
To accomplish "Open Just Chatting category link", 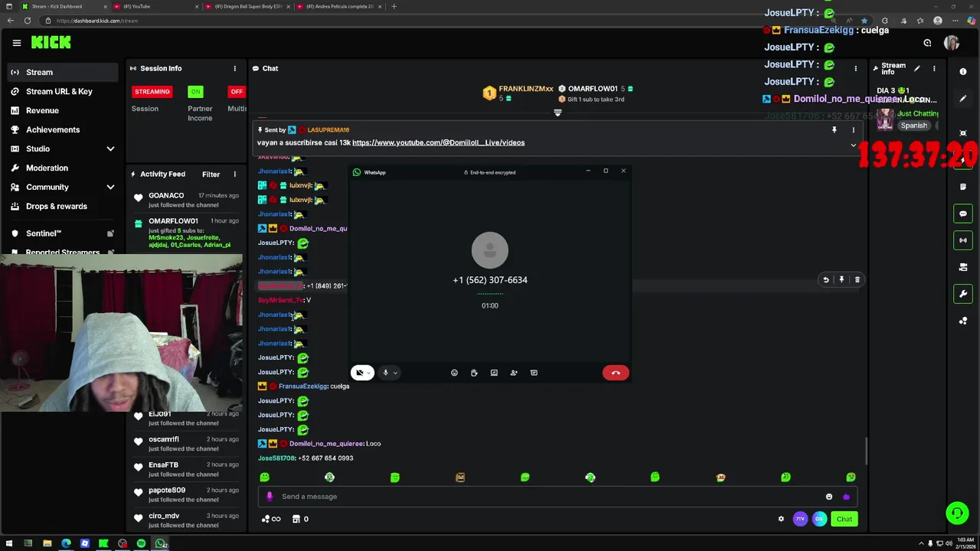I will (918, 113).
